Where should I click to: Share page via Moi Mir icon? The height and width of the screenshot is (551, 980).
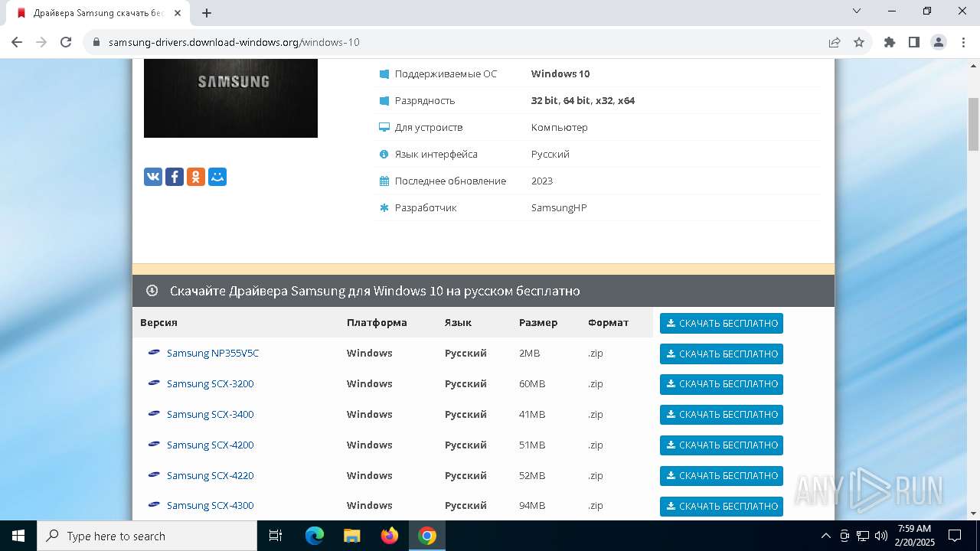[x=217, y=177]
